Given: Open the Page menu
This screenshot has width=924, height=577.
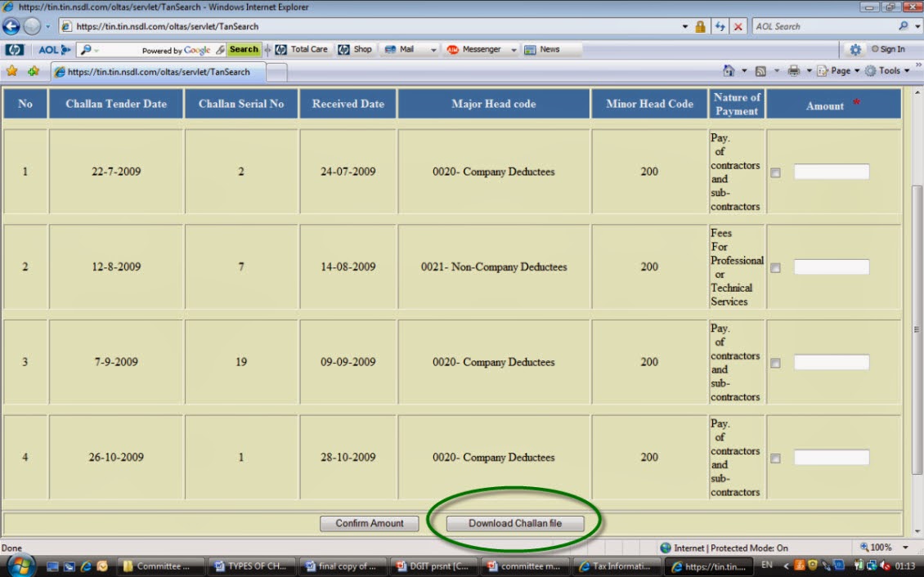Looking at the screenshot, I should [838, 70].
